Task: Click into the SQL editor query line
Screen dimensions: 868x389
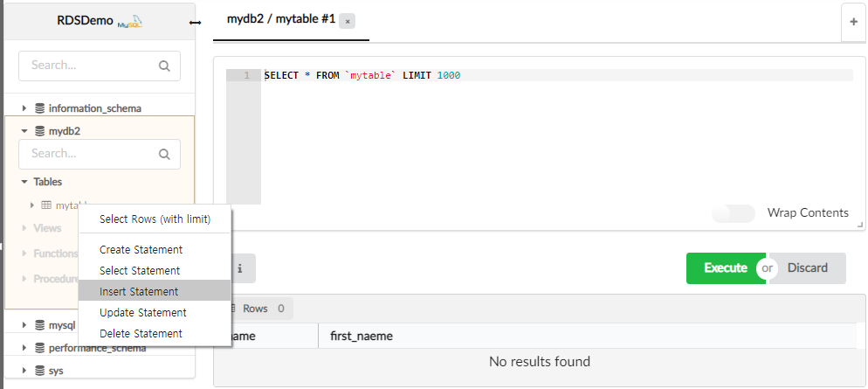Action: tap(559, 75)
